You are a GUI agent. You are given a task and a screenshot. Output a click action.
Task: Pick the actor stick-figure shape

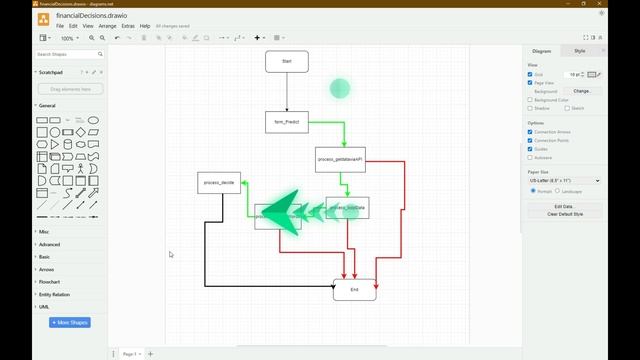pyautogui.click(x=80, y=169)
